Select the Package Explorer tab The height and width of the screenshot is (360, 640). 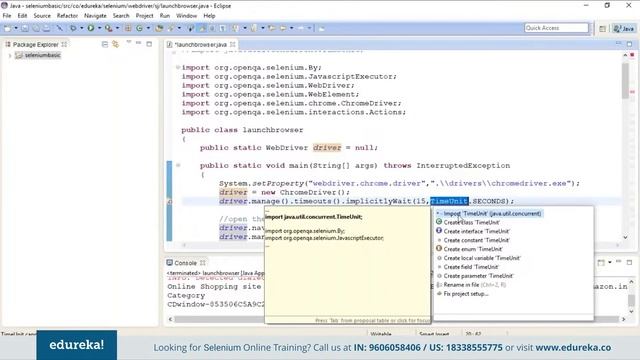(35, 44)
